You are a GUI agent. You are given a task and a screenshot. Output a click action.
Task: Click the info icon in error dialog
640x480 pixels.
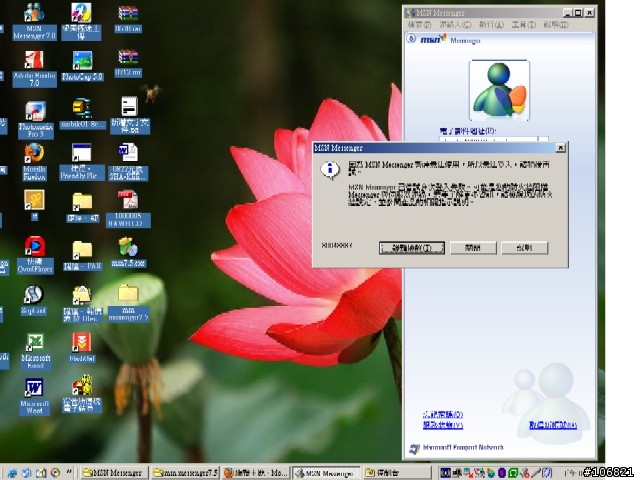click(330, 169)
